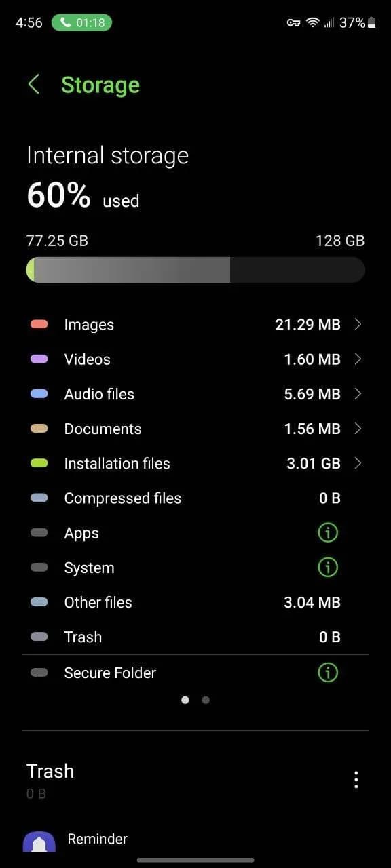Open the info icon for Secure Folder
The height and width of the screenshot is (868, 391).
pyautogui.click(x=328, y=673)
